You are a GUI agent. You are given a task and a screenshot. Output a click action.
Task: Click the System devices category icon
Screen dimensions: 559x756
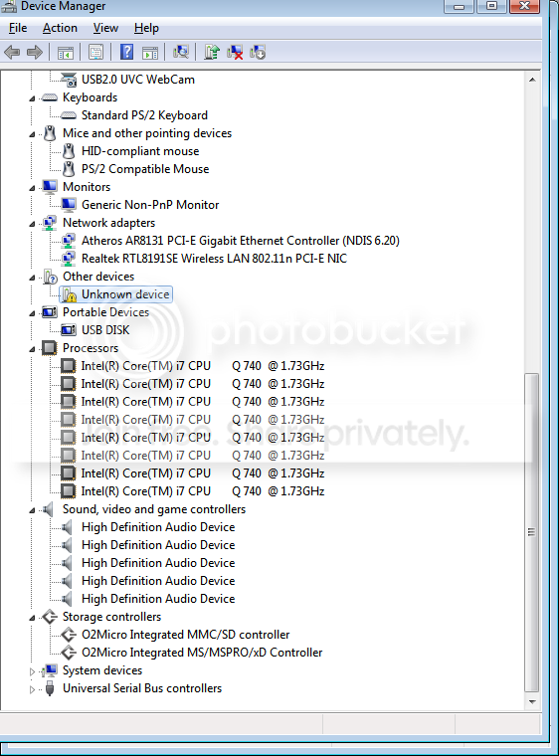click(50, 670)
